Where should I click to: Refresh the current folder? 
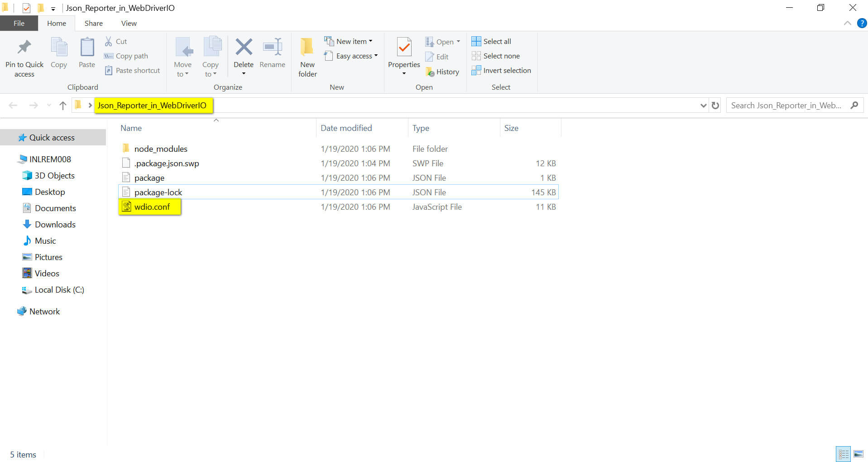point(715,106)
